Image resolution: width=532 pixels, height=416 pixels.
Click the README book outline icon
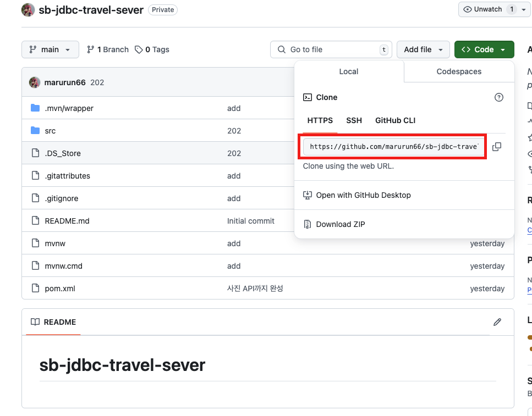click(35, 321)
